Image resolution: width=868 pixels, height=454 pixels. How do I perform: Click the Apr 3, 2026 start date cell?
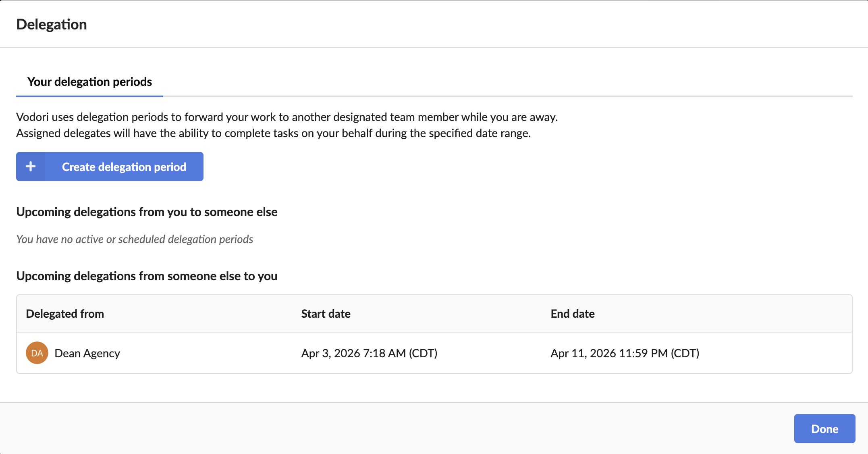(x=369, y=353)
